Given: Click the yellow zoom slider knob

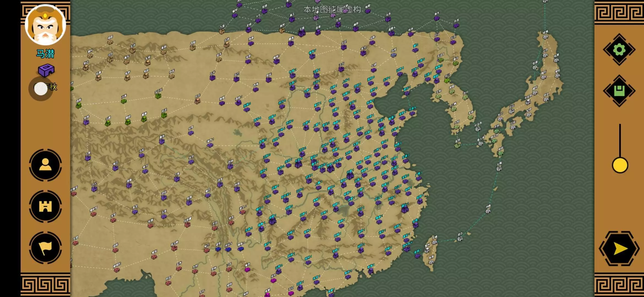Looking at the screenshot, I should pos(620,165).
